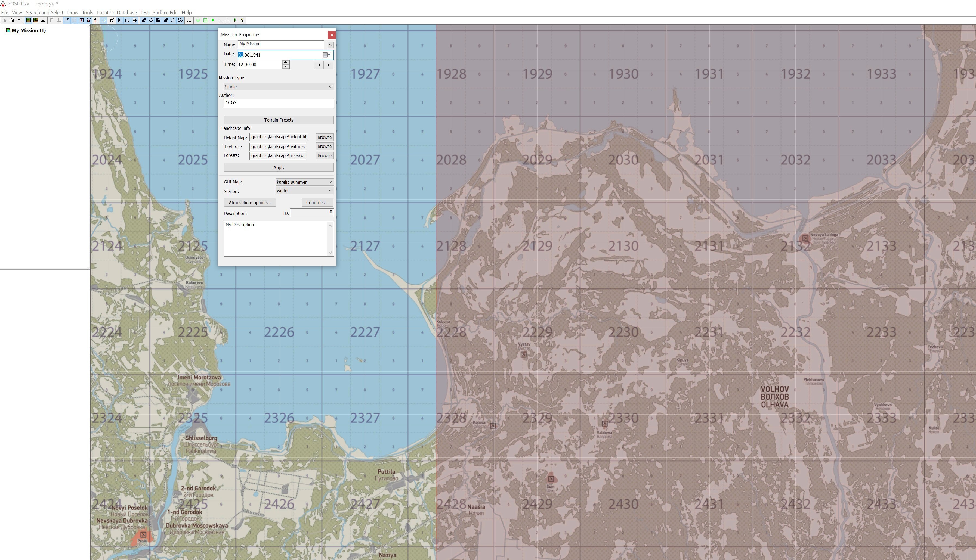Open the Mission Type dropdown
Screen dimensions: 976x560
click(279, 86)
